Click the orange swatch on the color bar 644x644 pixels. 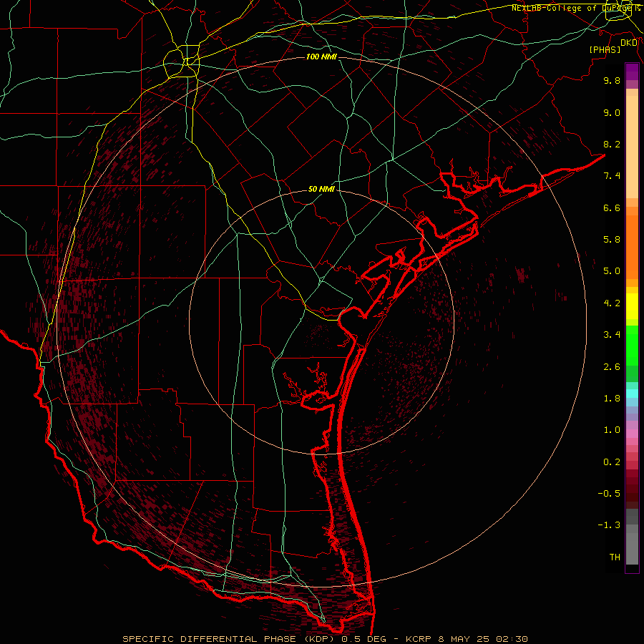pos(632,248)
